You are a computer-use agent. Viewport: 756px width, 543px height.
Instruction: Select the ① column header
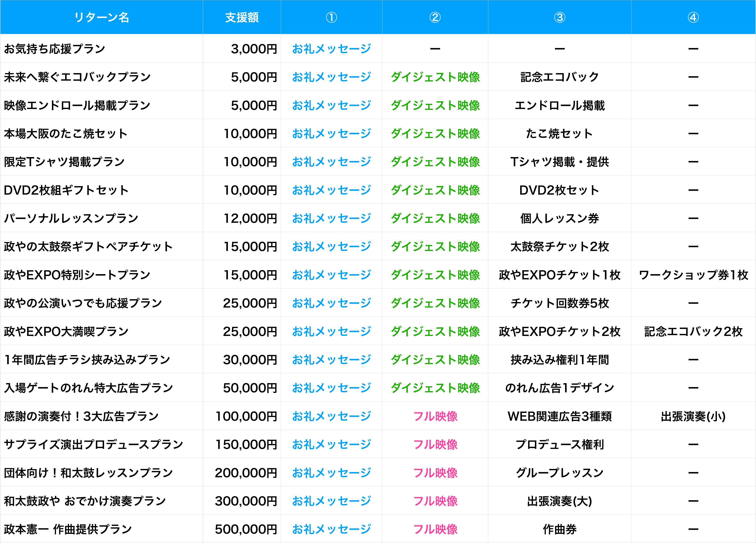[331, 17]
